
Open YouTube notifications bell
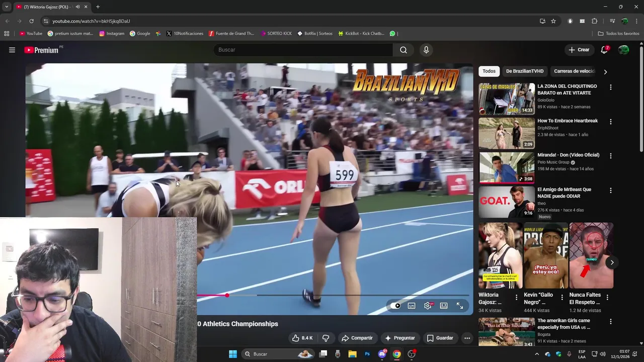pyautogui.click(x=605, y=50)
